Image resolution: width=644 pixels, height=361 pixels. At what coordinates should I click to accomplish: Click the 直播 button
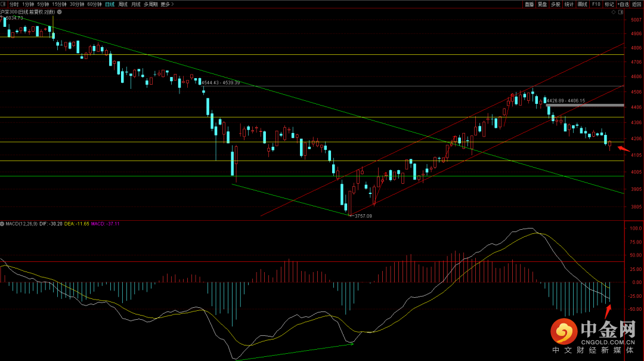[x=529, y=4]
